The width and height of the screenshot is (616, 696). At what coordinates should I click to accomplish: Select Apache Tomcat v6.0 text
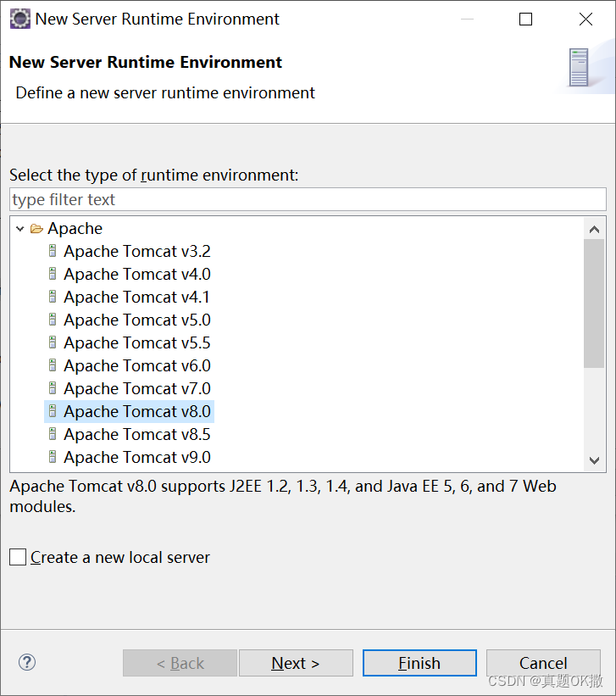(137, 365)
